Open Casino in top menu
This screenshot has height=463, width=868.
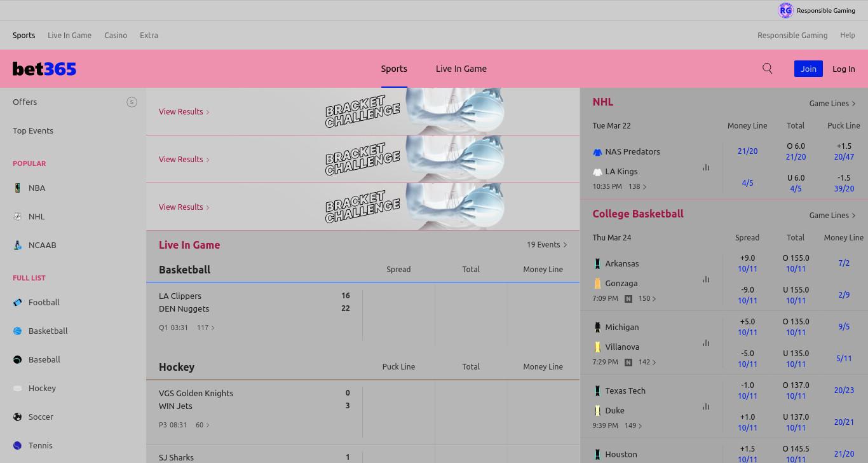point(116,36)
